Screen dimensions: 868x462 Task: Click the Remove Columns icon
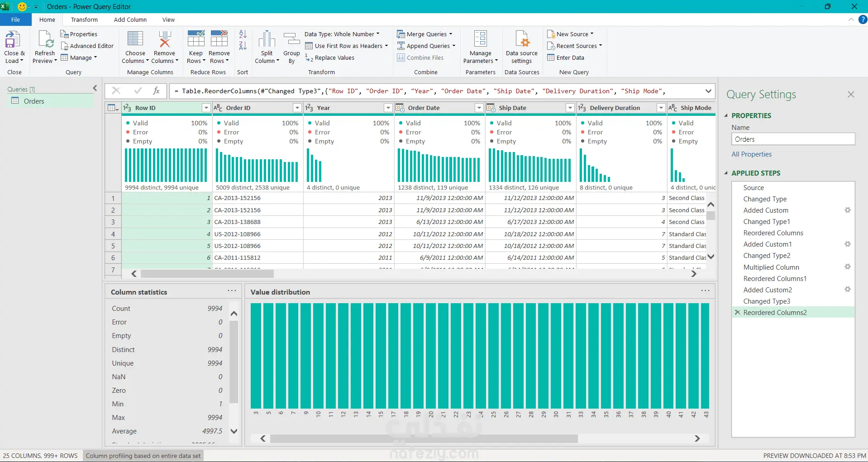coord(165,39)
